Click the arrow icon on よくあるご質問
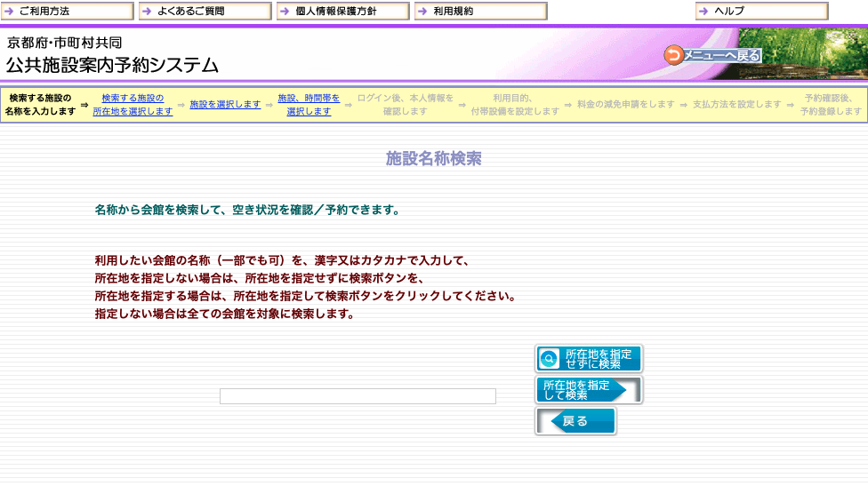 (148, 11)
